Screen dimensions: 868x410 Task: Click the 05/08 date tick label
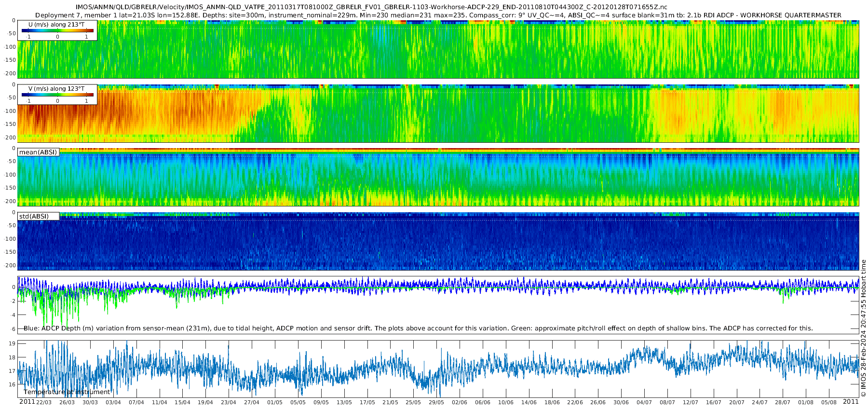coord(829,402)
